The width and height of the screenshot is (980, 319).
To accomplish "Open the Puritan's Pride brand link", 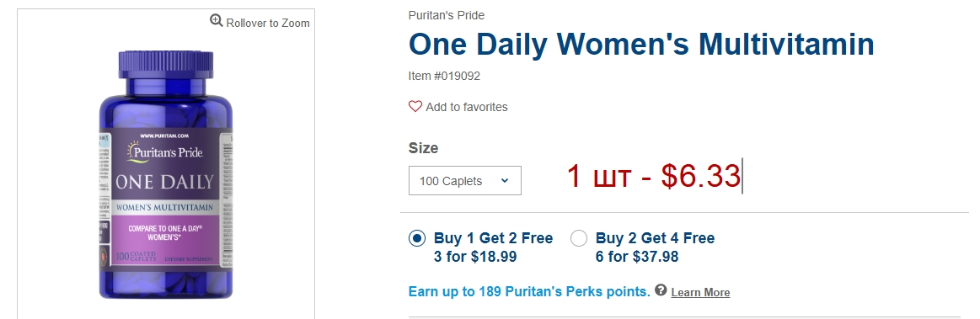I will point(447,16).
